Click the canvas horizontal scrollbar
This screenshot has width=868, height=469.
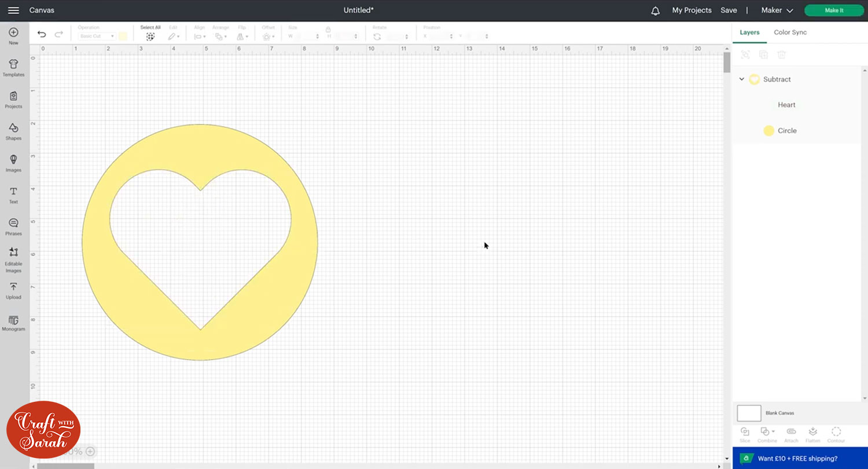tap(65, 466)
